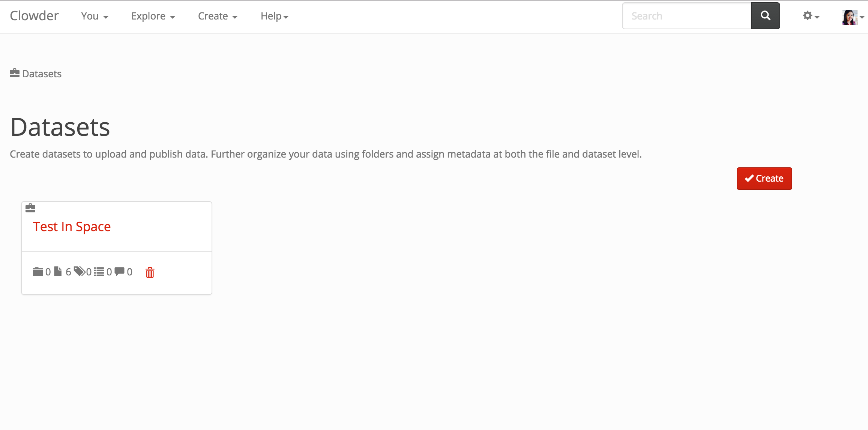Open the Test In Space dataset
This screenshot has height=430, width=868.
pos(72,227)
